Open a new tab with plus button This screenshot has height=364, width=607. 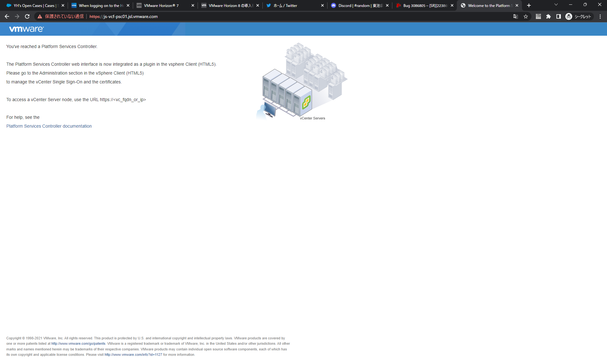tap(529, 5)
